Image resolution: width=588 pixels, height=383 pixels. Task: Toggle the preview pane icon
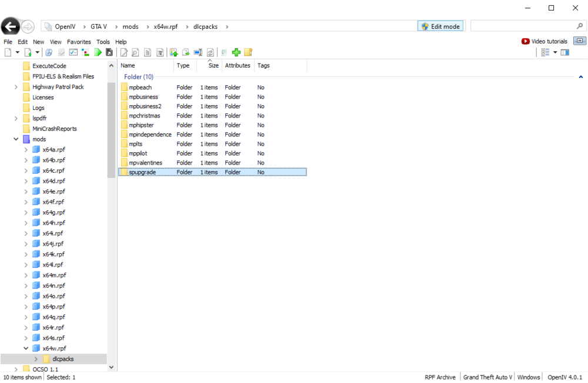pos(565,52)
